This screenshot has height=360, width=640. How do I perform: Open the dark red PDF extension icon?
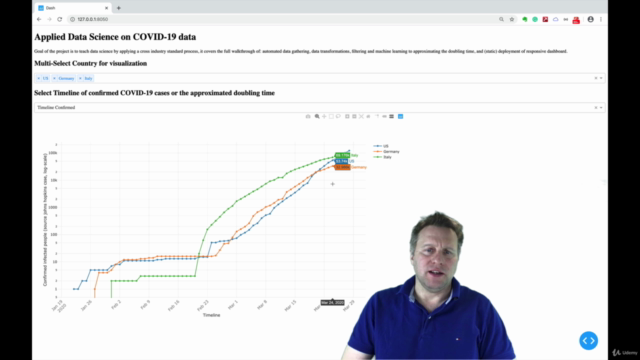pyautogui.click(x=545, y=19)
